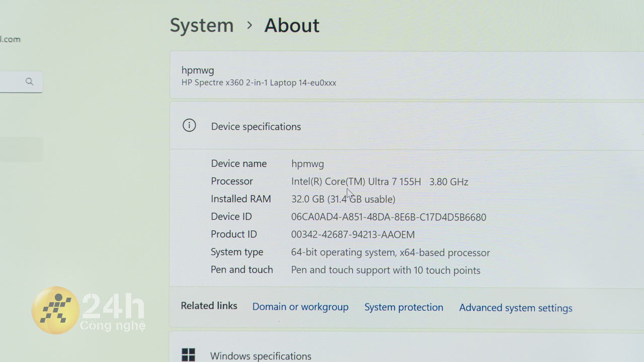The height and width of the screenshot is (362, 644).
Task: Click the Processor label
Action: pyautogui.click(x=232, y=181)
